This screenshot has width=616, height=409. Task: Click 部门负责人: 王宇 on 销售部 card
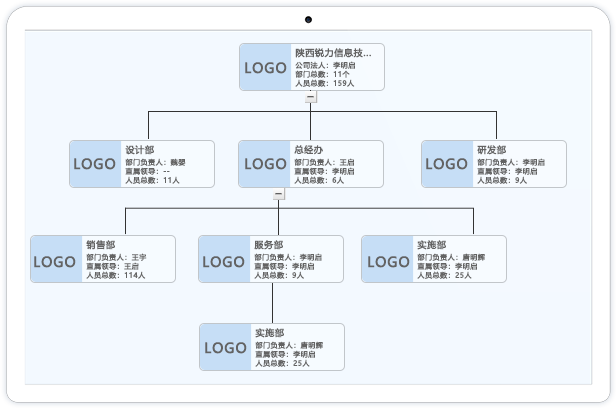tap(116, 257)
